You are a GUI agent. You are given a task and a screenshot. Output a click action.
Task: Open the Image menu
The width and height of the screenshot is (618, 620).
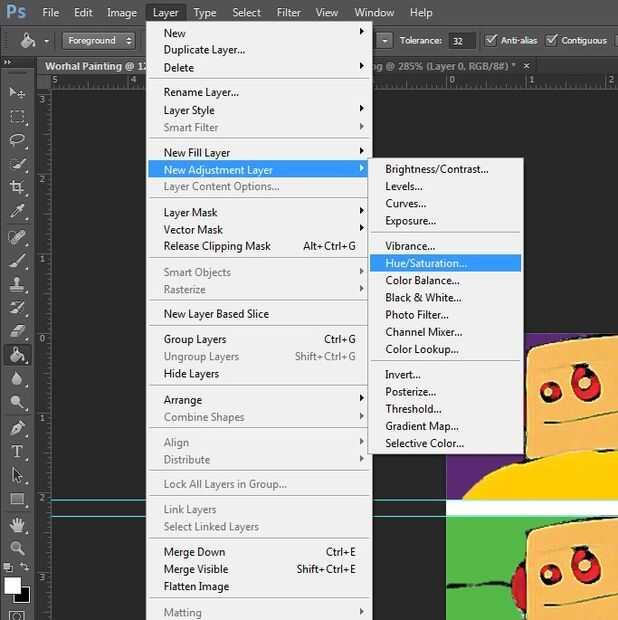click(x=122, y=13)
